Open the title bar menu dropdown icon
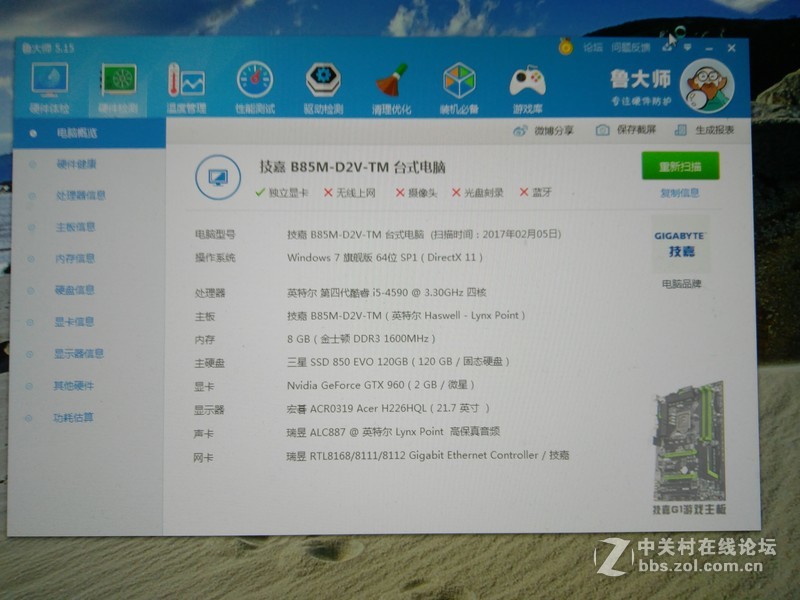800x600 pixels. click(x=688, y=47)
